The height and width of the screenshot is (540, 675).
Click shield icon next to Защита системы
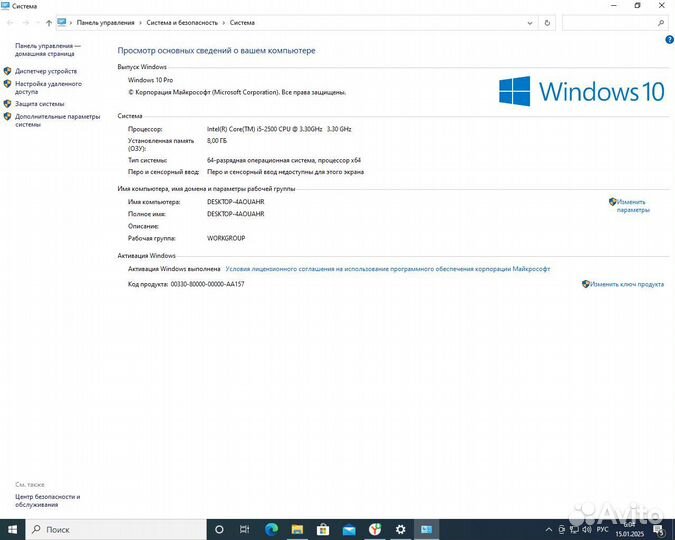click(7, 103)
